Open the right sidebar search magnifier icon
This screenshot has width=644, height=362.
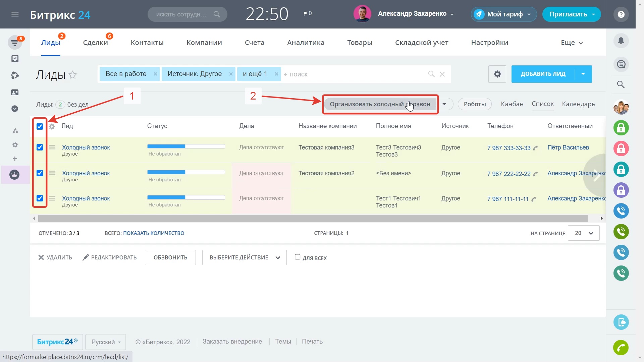(621, 84)
